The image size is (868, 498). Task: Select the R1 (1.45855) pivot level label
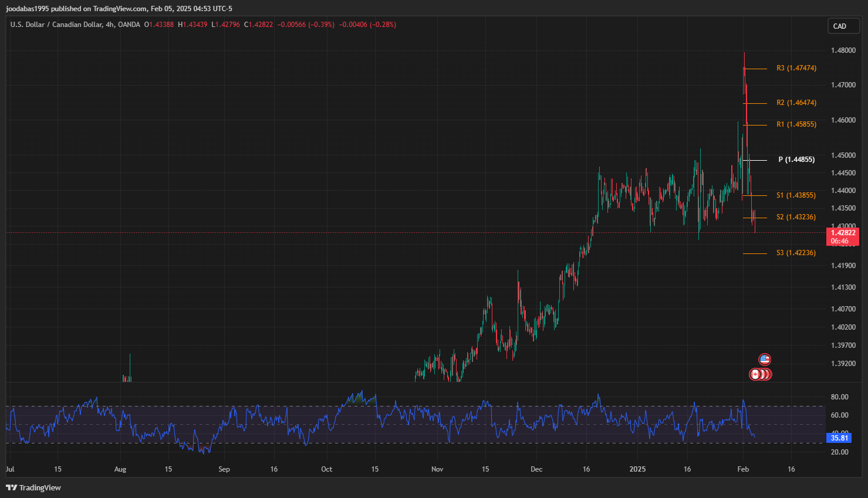pos(796,124)
